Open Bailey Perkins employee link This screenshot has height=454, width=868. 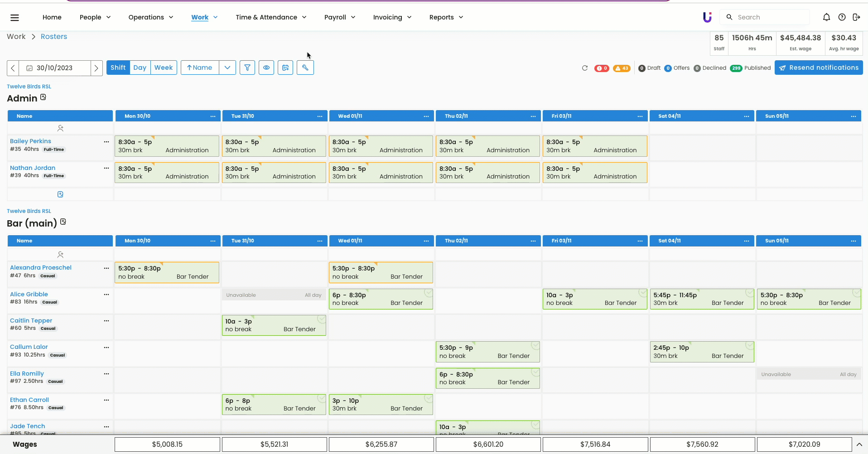(x=30, y=141)
